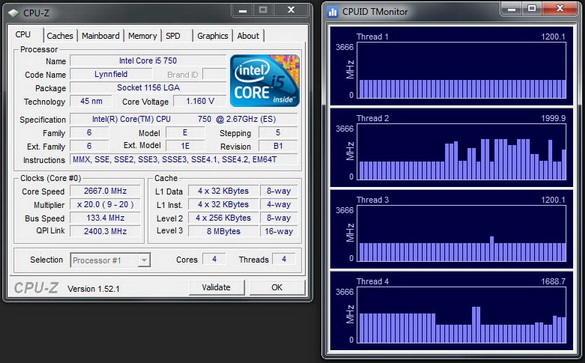Select the Memory tab
The height and width of the screenshot is (363, 585).
143,36
